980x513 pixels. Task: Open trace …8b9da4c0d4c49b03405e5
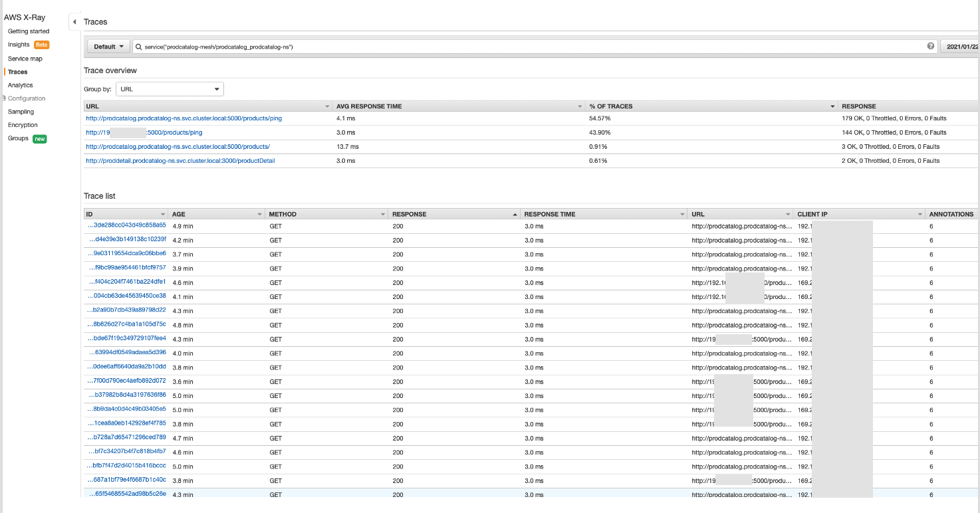coord(127,409)
